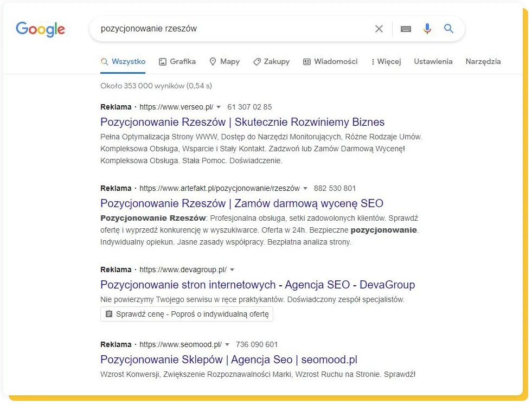532x404 pixels.
Task: Open 'Pozycjonowanie Rzeszów | Skutecznie Rozwiniemy Biznes' result
Action: coord(242,122)
